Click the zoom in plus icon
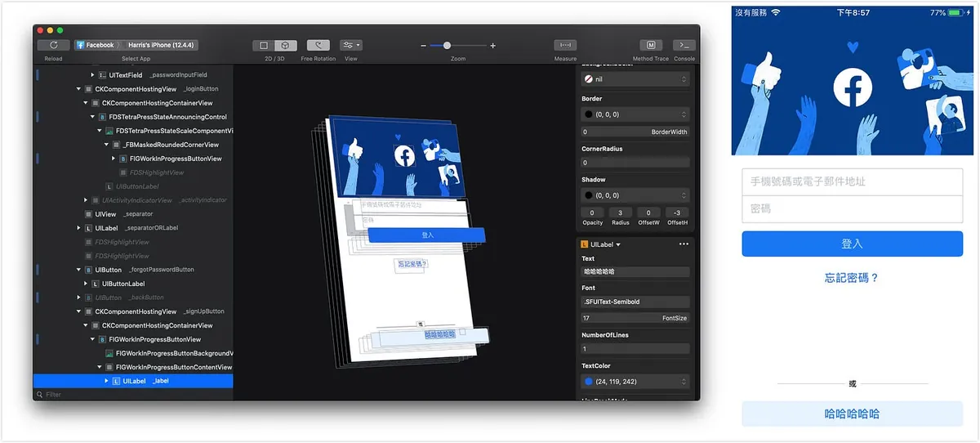This screenshot has width=980, height=443. click(493, 46)
